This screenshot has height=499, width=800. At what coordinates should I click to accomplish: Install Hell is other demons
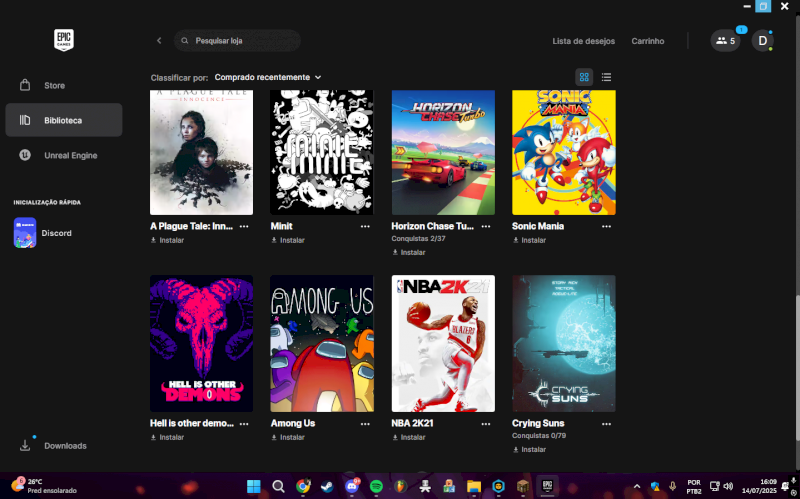point(167,437)
